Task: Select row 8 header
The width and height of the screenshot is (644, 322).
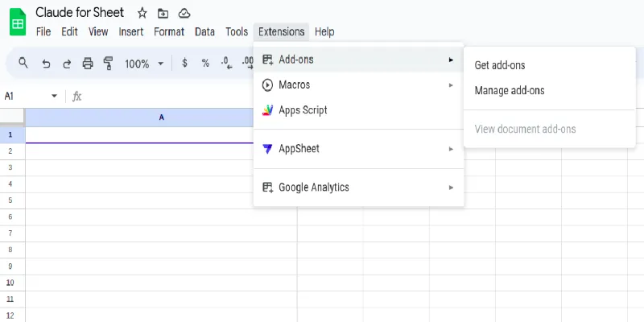Action: pos(12,250)
